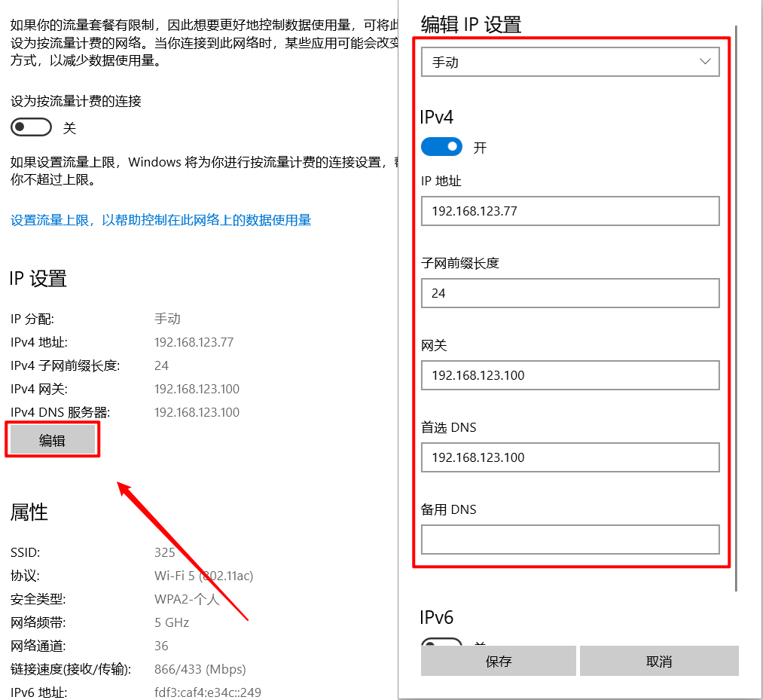Click the IPv6 section label
The width and height of the screenshot is (763, 700).
(435, 616)
